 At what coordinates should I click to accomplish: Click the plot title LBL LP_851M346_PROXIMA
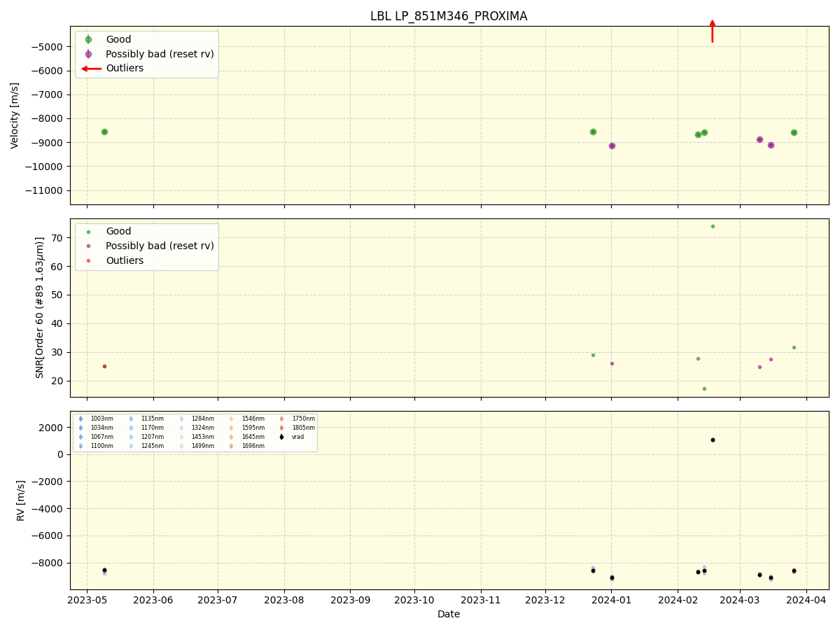[449, 16]
